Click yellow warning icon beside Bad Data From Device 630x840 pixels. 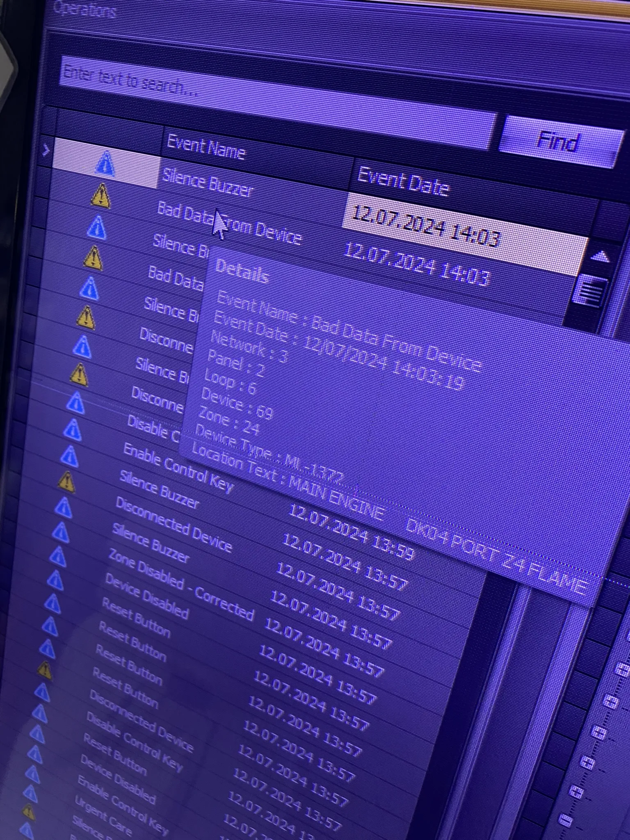[x=100, y=196]
